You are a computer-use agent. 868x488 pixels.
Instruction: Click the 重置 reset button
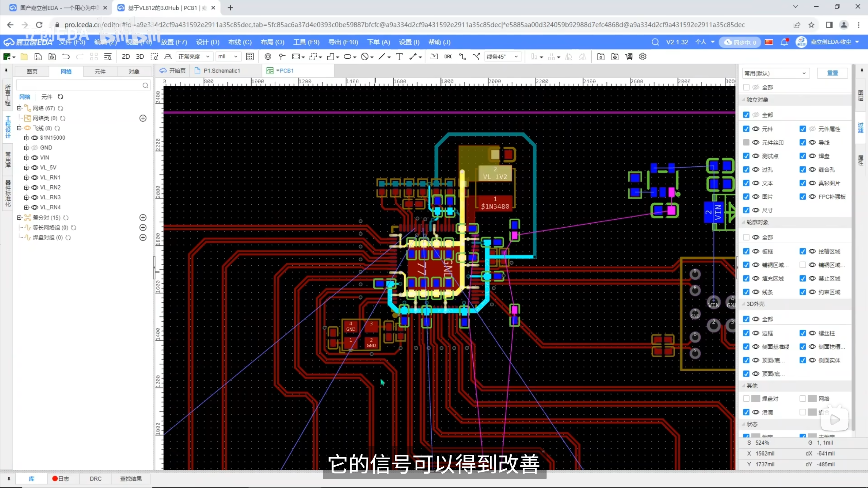(x=832, y=73)
